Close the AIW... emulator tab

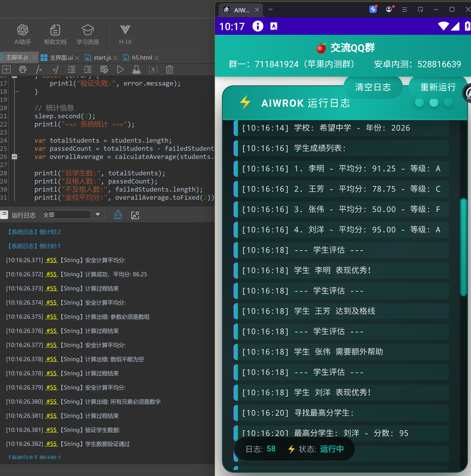[257, 10]
